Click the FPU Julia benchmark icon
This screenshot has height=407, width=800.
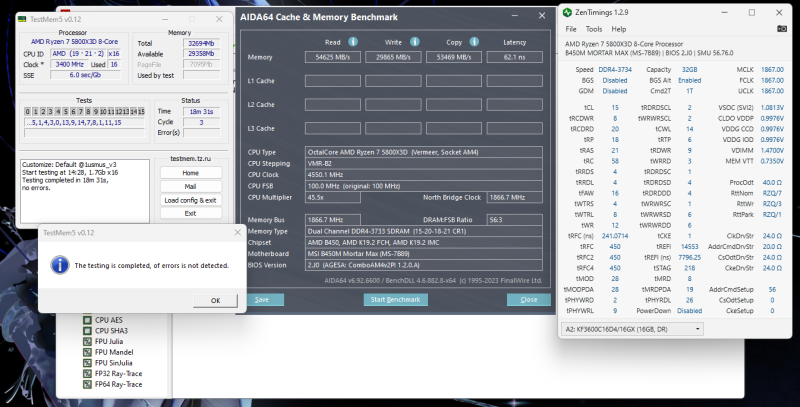click(87, 341)
